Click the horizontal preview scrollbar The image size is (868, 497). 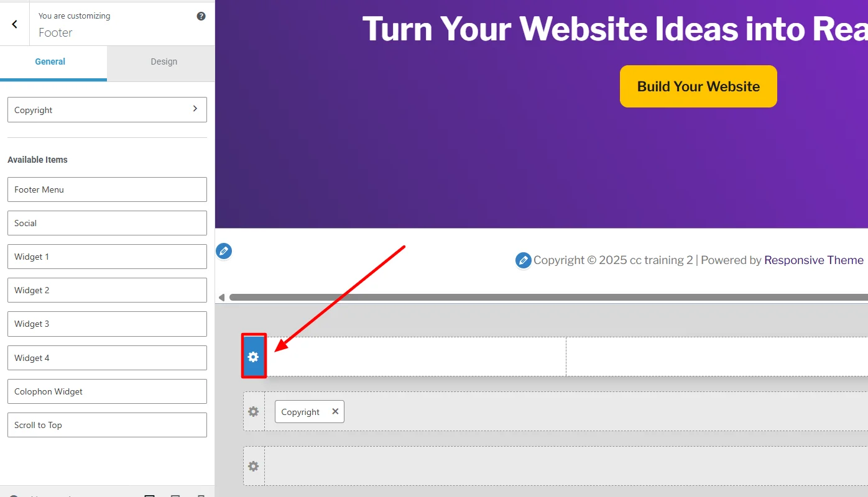pos(548,298)
